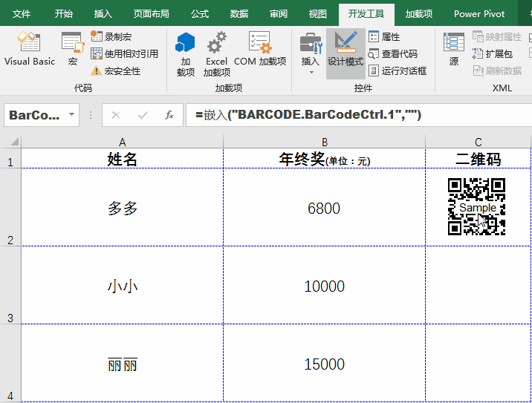Expand the Name Box dropdown arrow
532x403 pixels.
tap(72, 115)
